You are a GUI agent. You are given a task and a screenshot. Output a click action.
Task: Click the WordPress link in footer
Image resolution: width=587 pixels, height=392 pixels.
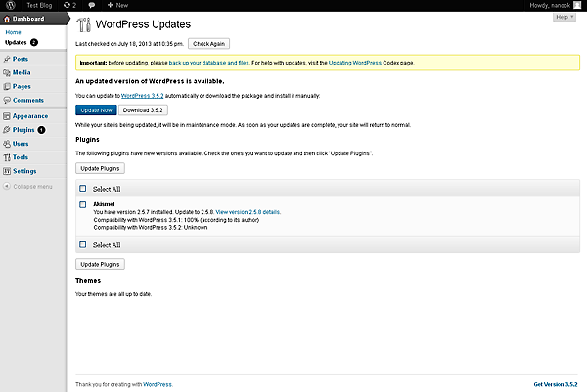tap(158, 384)
